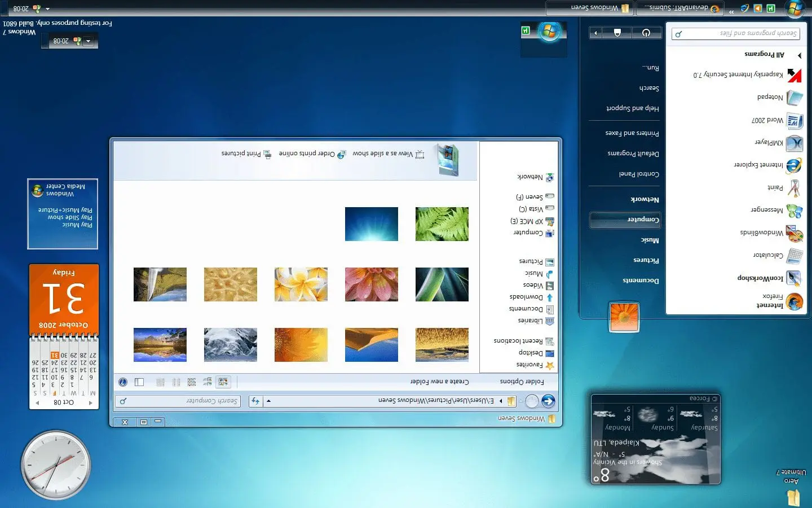Image resolution: width=812 pixels, height=508 pixels.
Task: Switch to the highlighted large icons view
Action: coord(223,382)
